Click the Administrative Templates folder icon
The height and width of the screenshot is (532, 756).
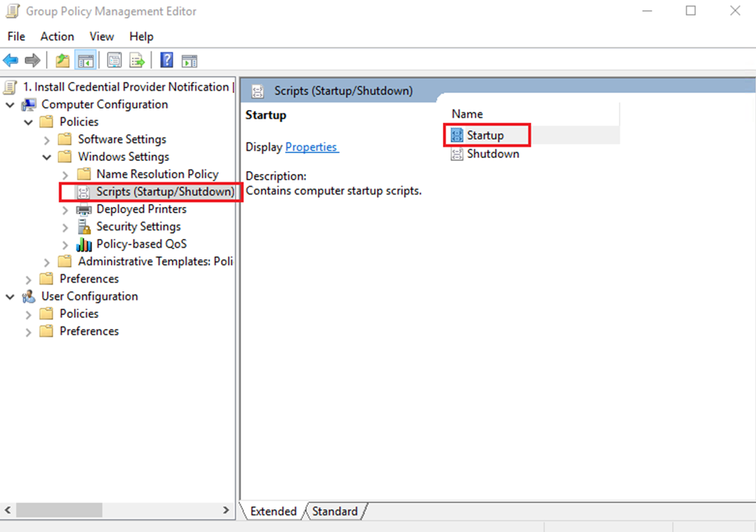[x=65, y=262]
